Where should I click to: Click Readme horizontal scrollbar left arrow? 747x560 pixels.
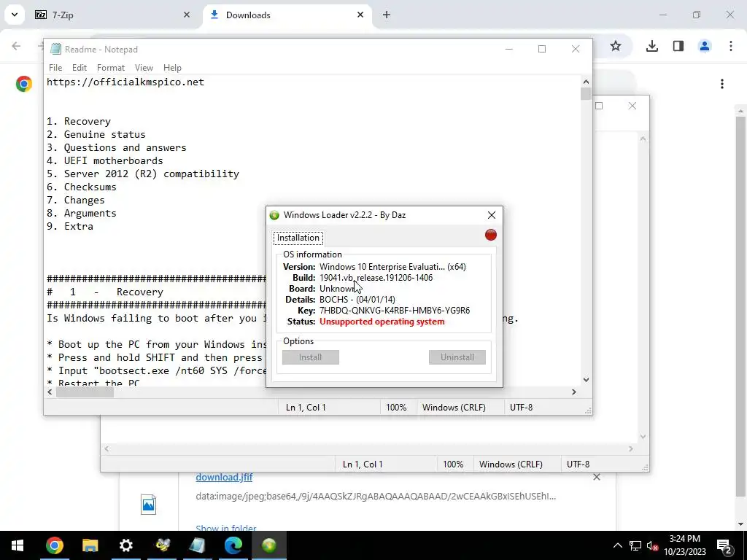pyautogui.click(x=50, y=392)
